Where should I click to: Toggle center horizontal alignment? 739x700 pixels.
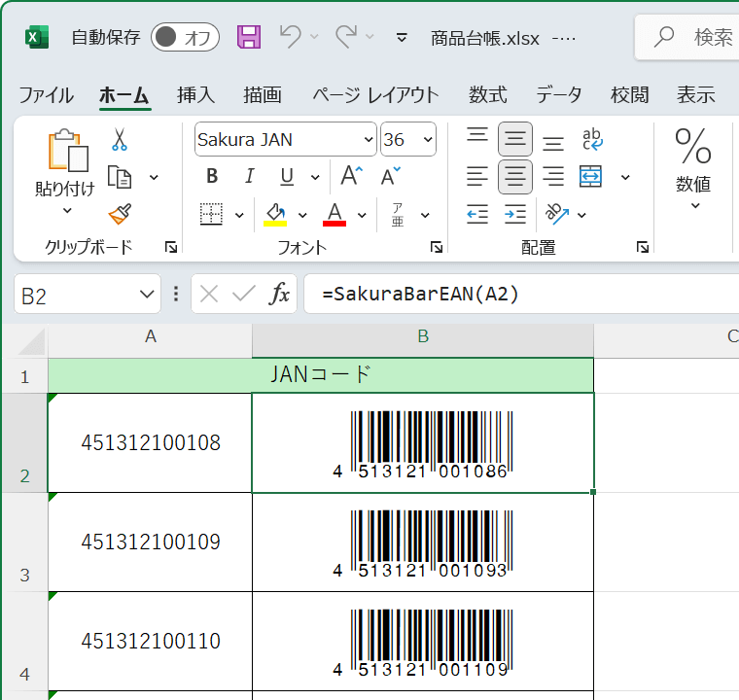click(x=515, y=177)
